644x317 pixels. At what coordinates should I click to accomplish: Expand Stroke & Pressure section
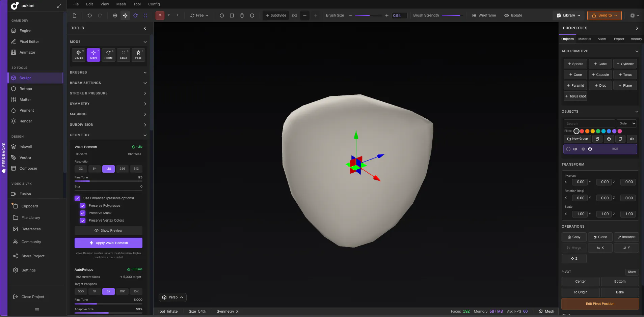tap(108, 93)
